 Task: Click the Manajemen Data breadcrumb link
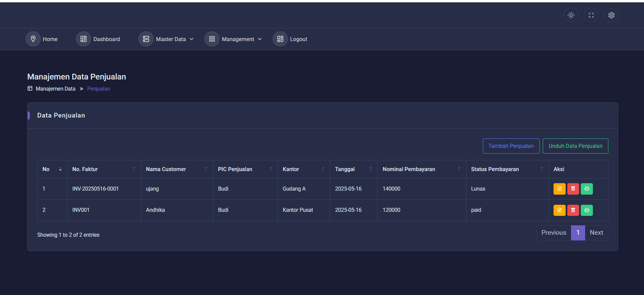(55, 89)
